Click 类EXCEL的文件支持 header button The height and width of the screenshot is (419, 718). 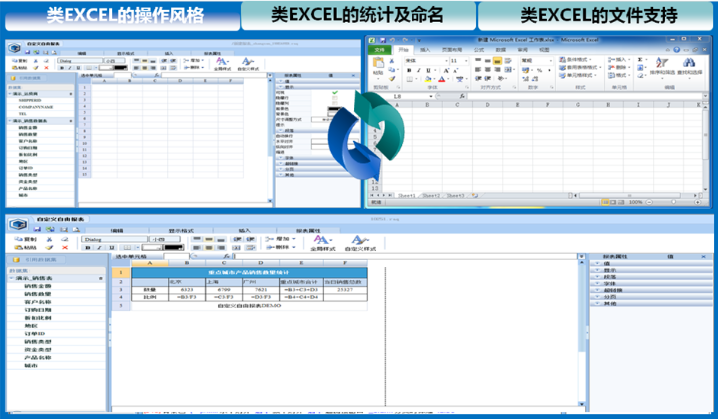[595, 15]
